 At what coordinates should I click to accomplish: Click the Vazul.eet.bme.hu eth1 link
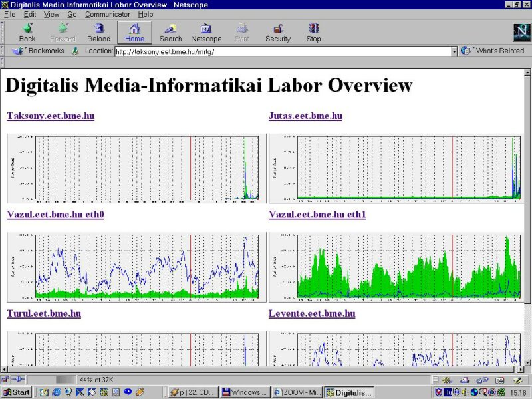click(x=317, y=215)
